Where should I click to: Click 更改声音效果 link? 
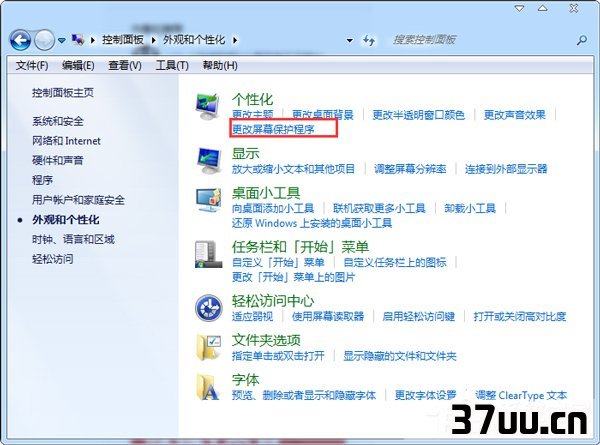[x=515, y=114]
